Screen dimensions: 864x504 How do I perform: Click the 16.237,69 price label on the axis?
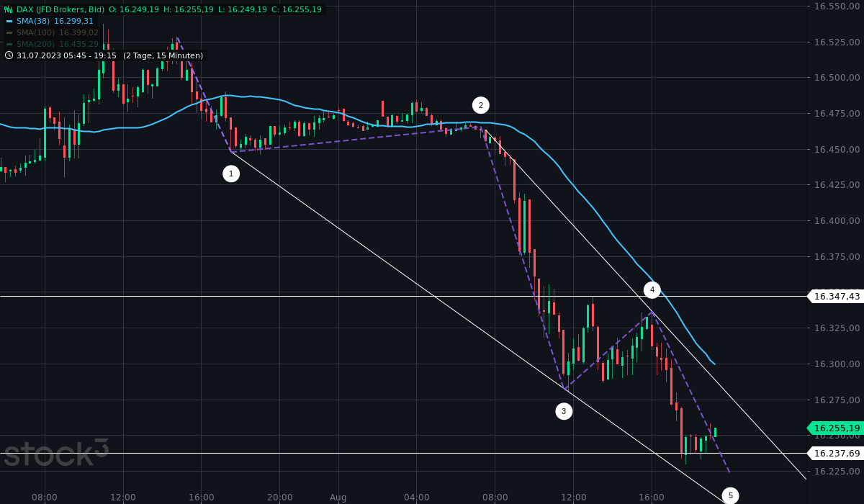[x=836, y=453]
